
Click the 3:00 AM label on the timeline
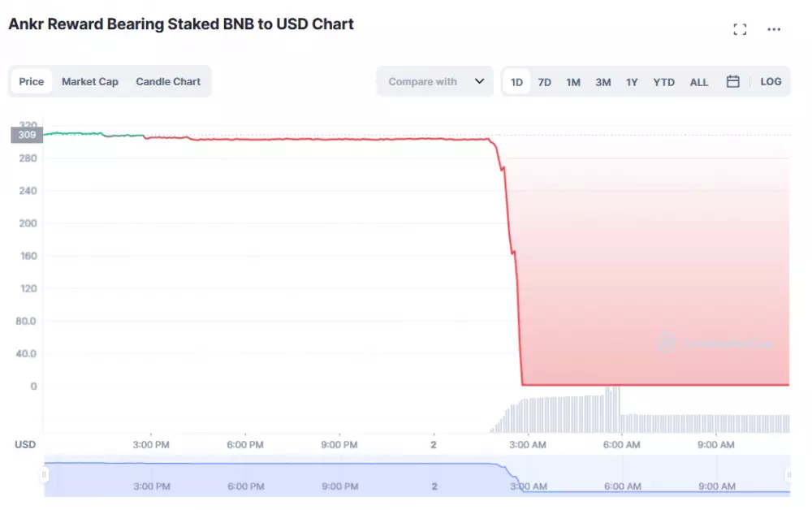coord(526,445)
